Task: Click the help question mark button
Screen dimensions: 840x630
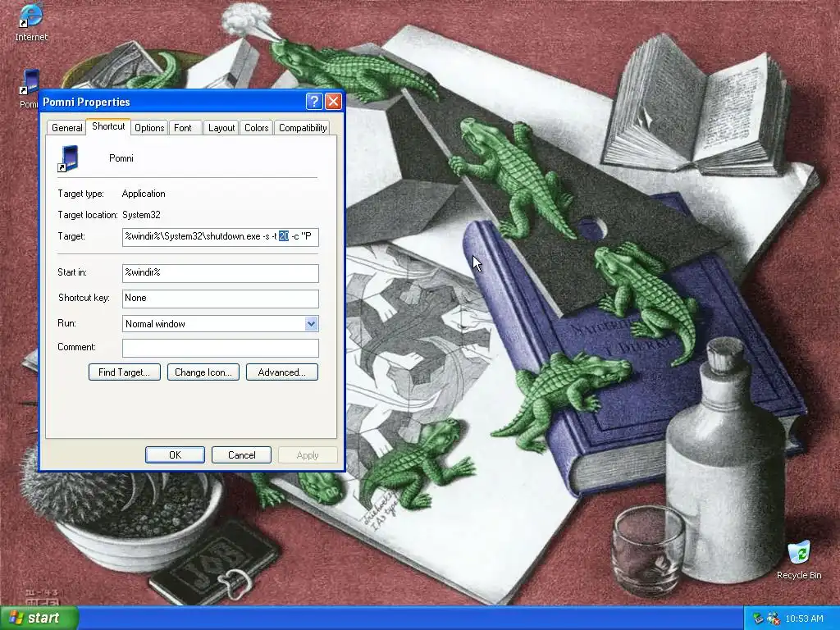Action: (x=314, y=101)
